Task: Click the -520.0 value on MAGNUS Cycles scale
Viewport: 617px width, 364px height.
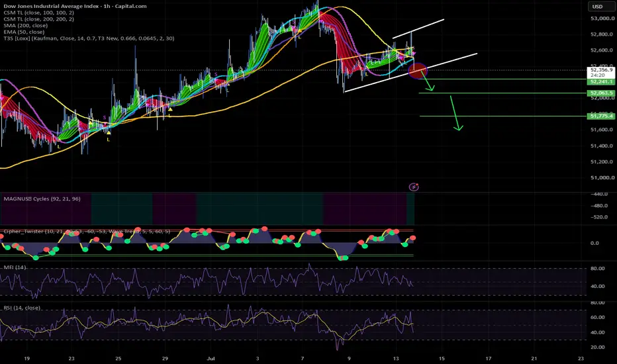Action: click(599, 217)
